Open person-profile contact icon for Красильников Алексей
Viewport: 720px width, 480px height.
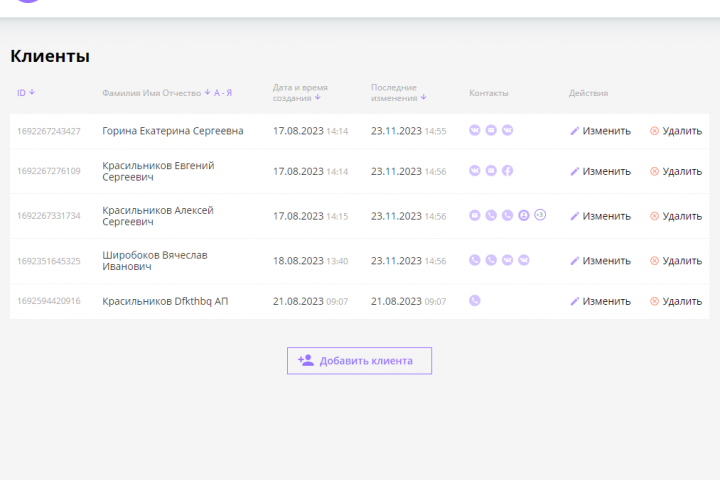(523, 215)
